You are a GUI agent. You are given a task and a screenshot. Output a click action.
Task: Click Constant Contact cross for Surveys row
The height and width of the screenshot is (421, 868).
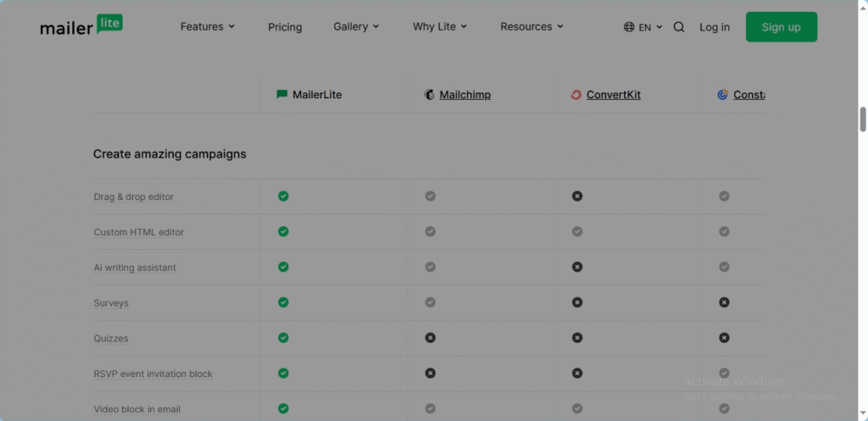(x=724, y=302)
